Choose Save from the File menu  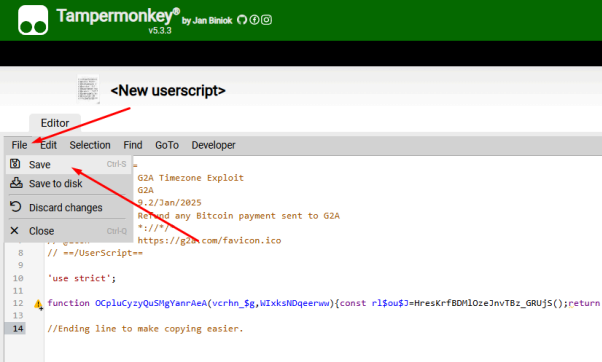coord(69,164)
